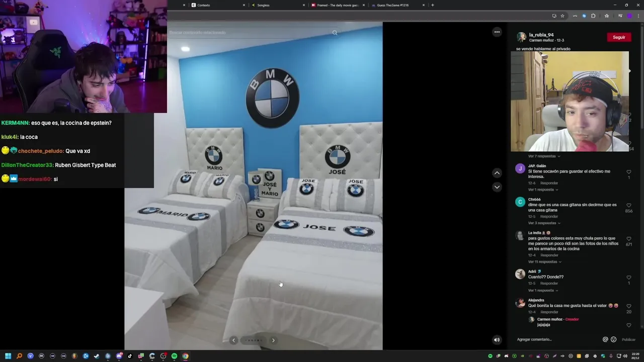The height and width of the screenshot is (362, 644).
Task: Like Ctv666's comment with the heart
Action: 628,206
